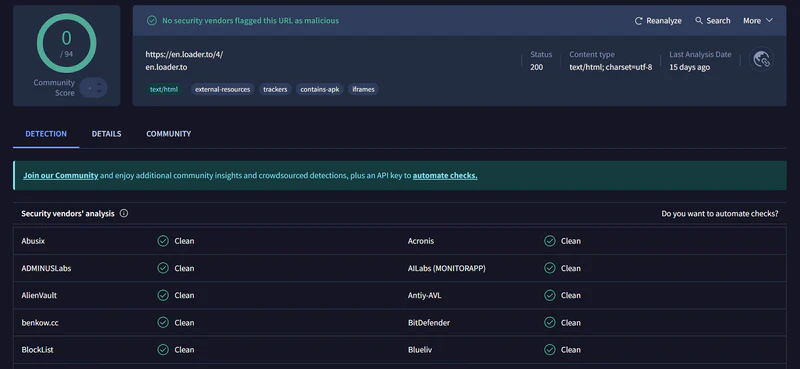This screenshot has width=800, height=369.
Task: Click the AILabs (MONITORAPP) clean checkmark icon
Action: click(549, 268)
